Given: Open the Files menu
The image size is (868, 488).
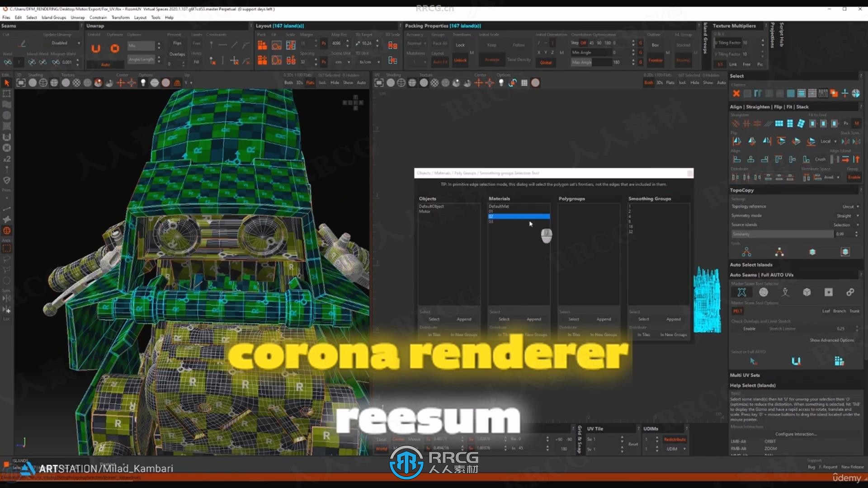Looking at the screenshot, I should pos(6,18).
